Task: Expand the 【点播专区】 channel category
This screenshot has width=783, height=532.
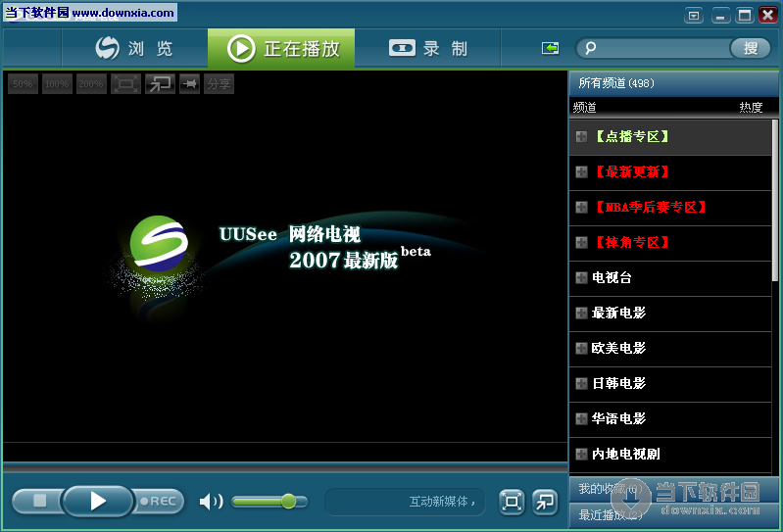Action: point(581,137)
